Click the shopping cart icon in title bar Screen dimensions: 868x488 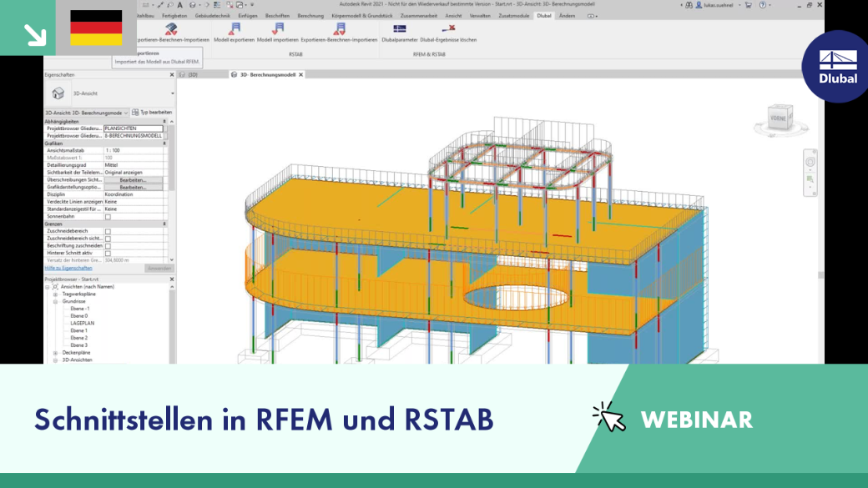tap(749, 5)
